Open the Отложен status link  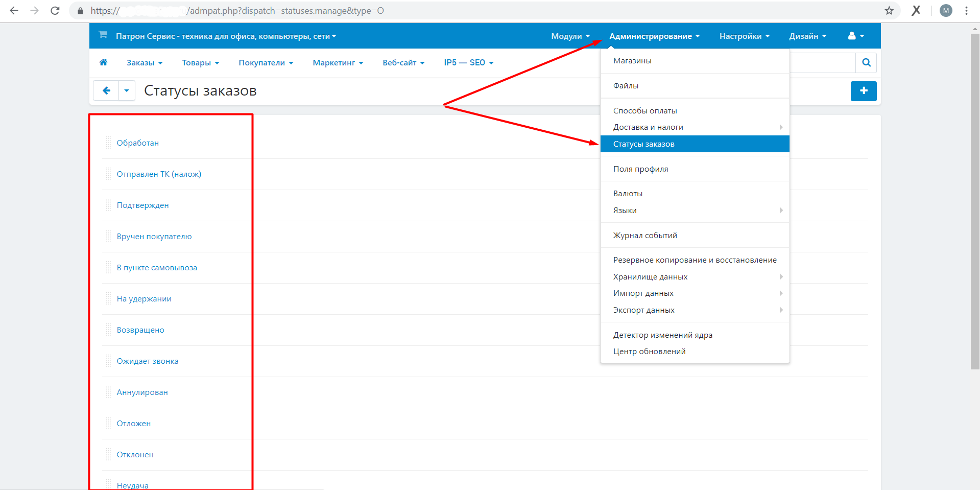[x=134, y=423]
